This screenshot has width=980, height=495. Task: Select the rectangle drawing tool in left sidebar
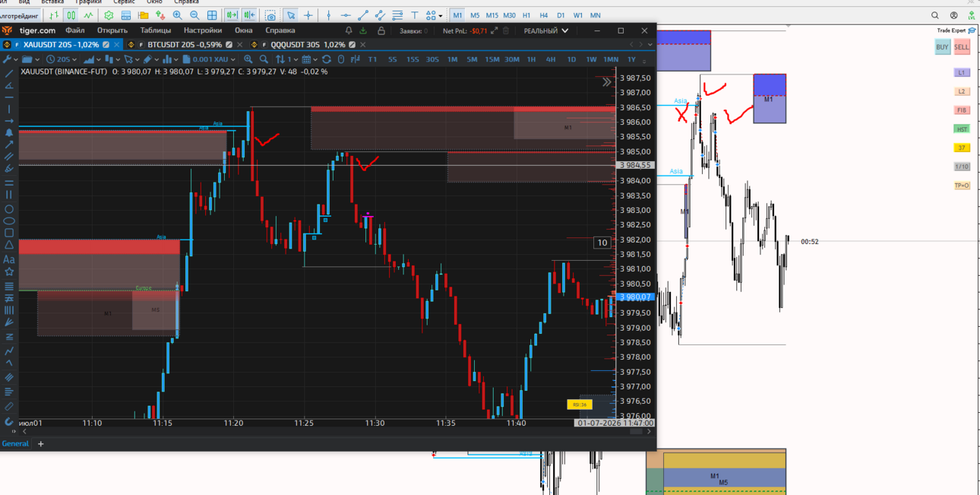tap(9, 233)
